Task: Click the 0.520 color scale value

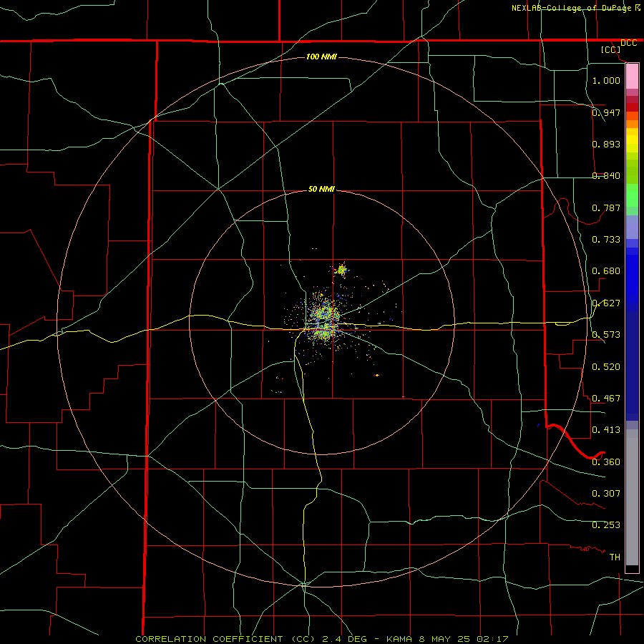Action: click(606, 366)
